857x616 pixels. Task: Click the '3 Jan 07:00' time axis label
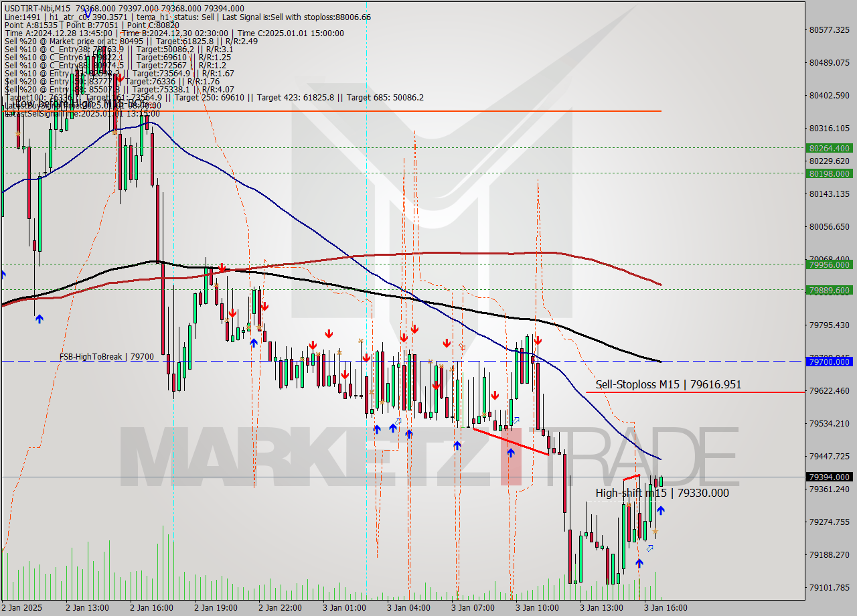click(x=473, y=608)
